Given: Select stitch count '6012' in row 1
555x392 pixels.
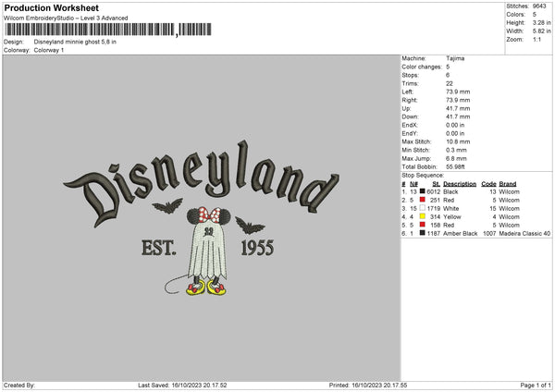Looking at the screenshot, I should coord(433,191).
